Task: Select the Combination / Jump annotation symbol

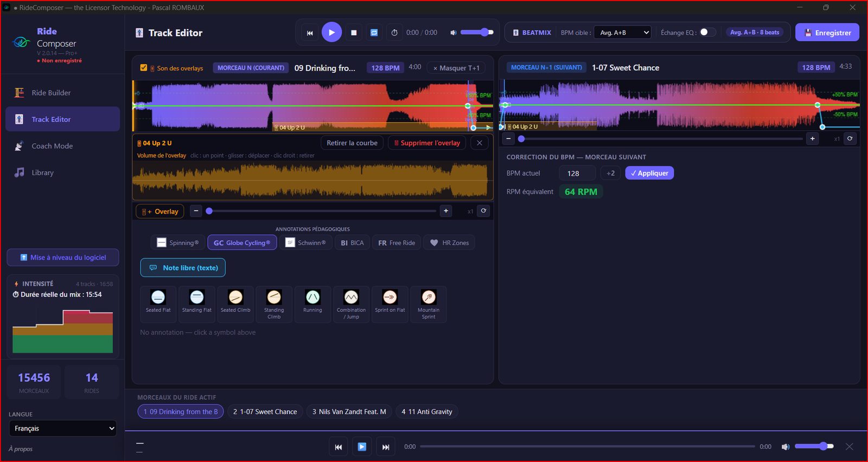Action: coord(351,304)
